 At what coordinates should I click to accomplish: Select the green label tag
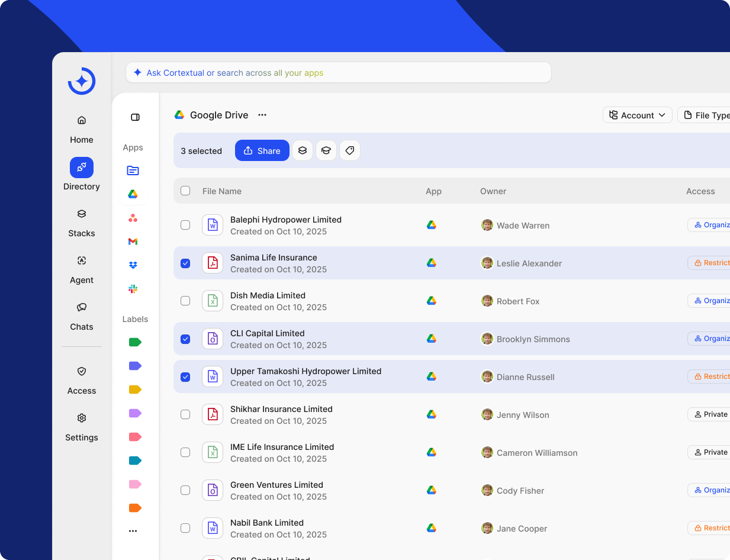click(x=135, y=342)
